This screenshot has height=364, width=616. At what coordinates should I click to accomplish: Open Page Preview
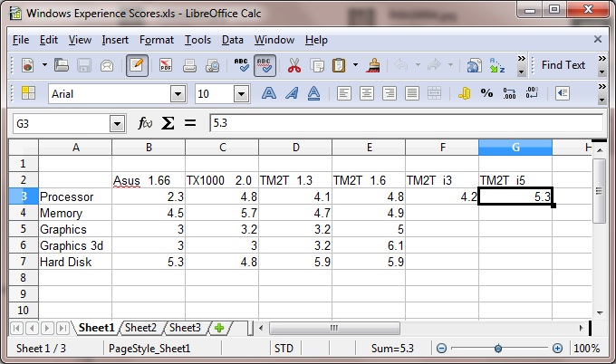click(x=213, y=65)
